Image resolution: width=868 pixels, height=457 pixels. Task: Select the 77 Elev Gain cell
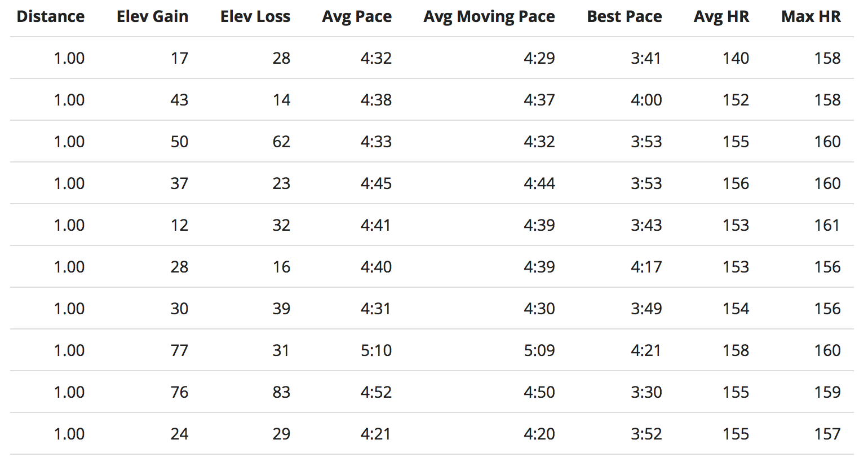(x=179, y=350)
